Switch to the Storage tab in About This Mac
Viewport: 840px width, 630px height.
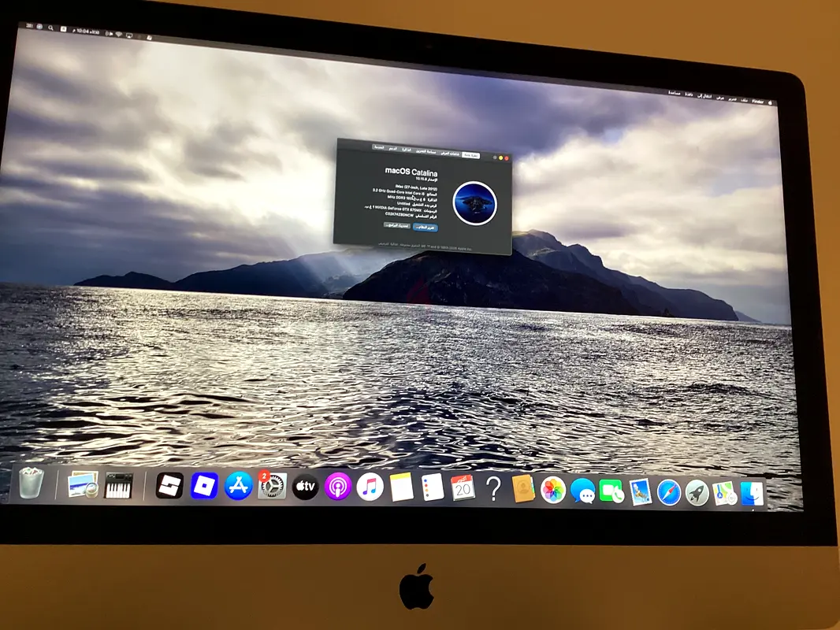point(426,151)
